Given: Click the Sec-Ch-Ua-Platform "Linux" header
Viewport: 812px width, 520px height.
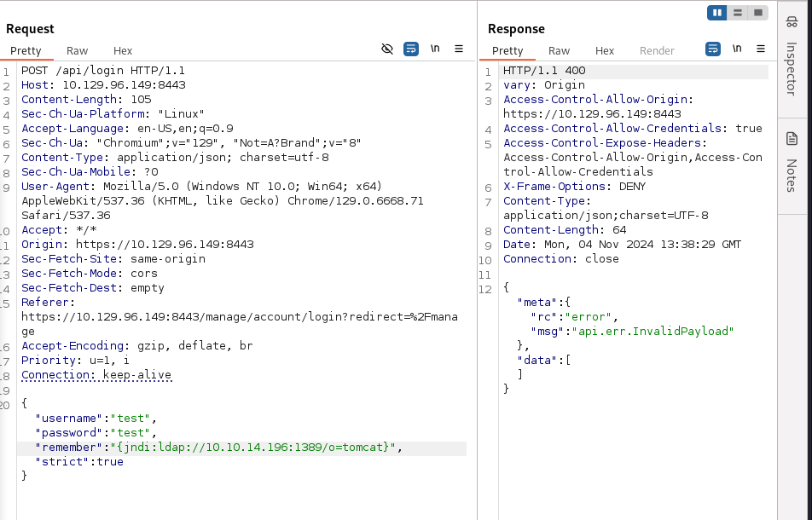Looking at the screenshot, I should 113,114.
